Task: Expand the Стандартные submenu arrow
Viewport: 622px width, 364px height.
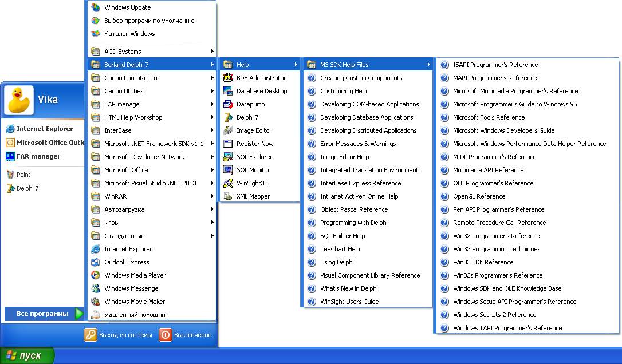Action: coord(212,236)
